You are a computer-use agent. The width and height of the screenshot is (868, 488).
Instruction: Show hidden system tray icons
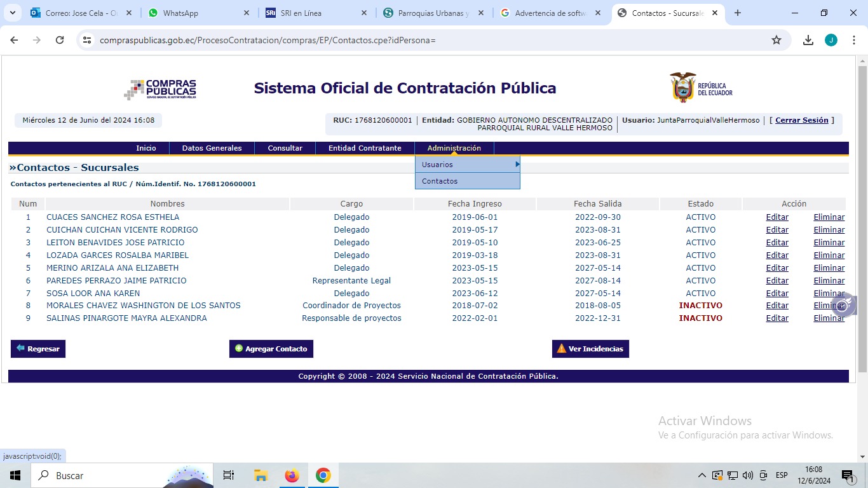702,475
